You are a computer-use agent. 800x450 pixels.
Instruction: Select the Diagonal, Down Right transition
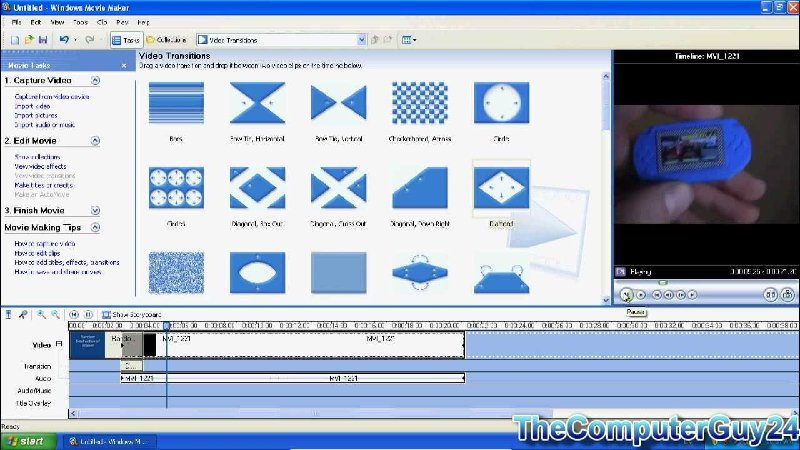point(419,188)
